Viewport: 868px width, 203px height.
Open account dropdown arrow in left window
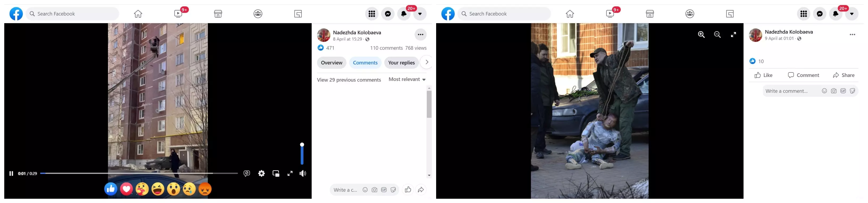(x=420, y=14)
